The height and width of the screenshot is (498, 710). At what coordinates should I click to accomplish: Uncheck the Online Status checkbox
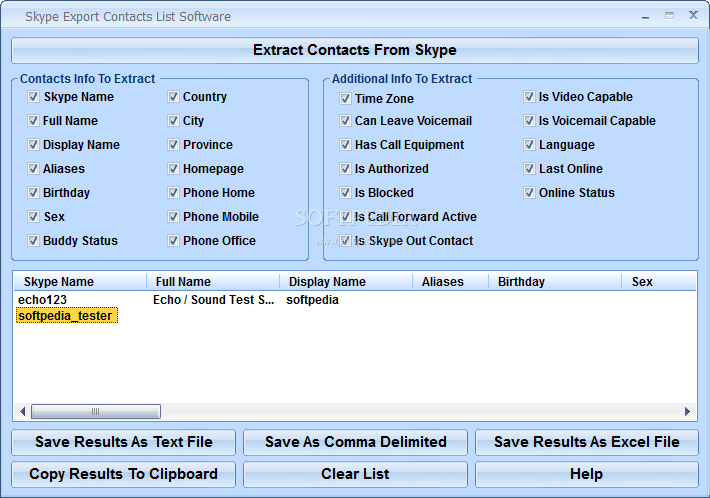click(x=529, y=192)
